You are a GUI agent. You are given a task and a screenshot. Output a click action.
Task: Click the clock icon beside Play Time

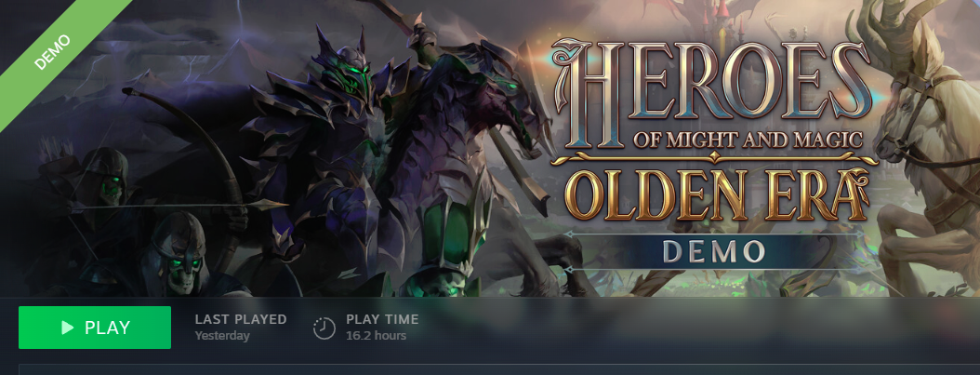324,328
